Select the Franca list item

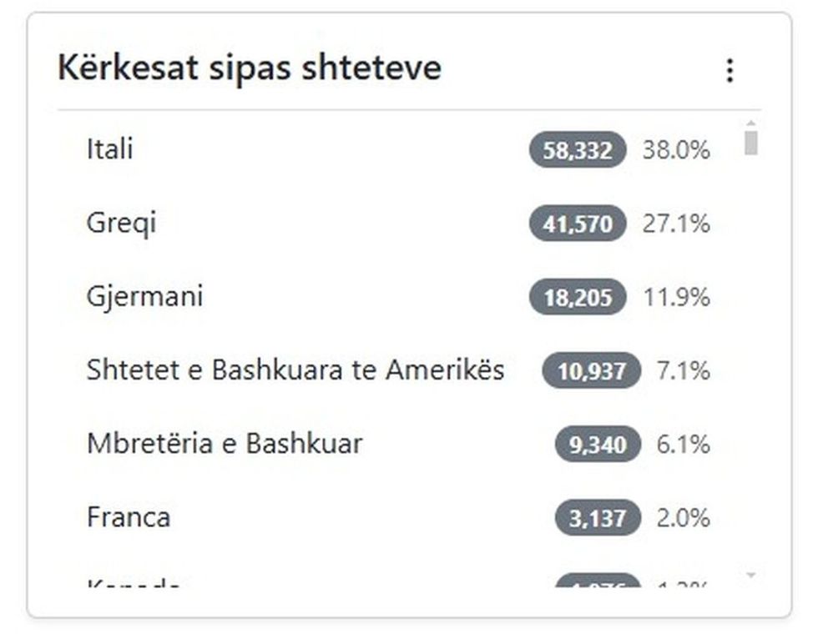[x=129, y=517]
